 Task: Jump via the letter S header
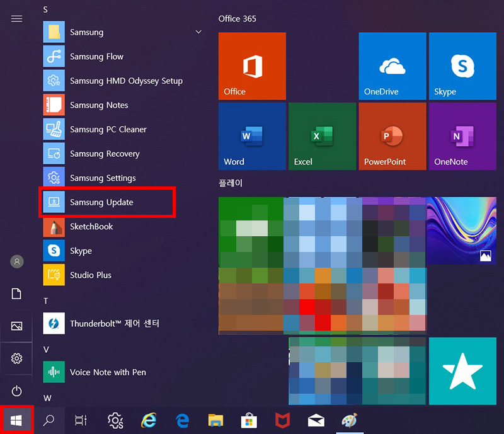pyautogui.click(x=45, y=9)
